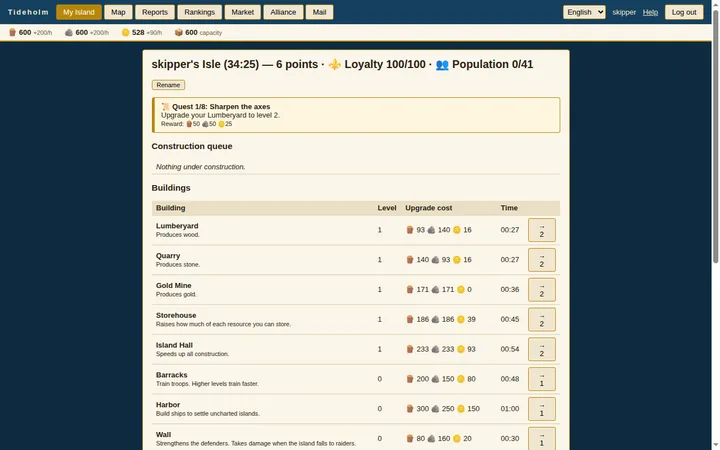Open the Reports tab
Image resolution: width=720 pixels, height=450 pixels.
point(155,12)
